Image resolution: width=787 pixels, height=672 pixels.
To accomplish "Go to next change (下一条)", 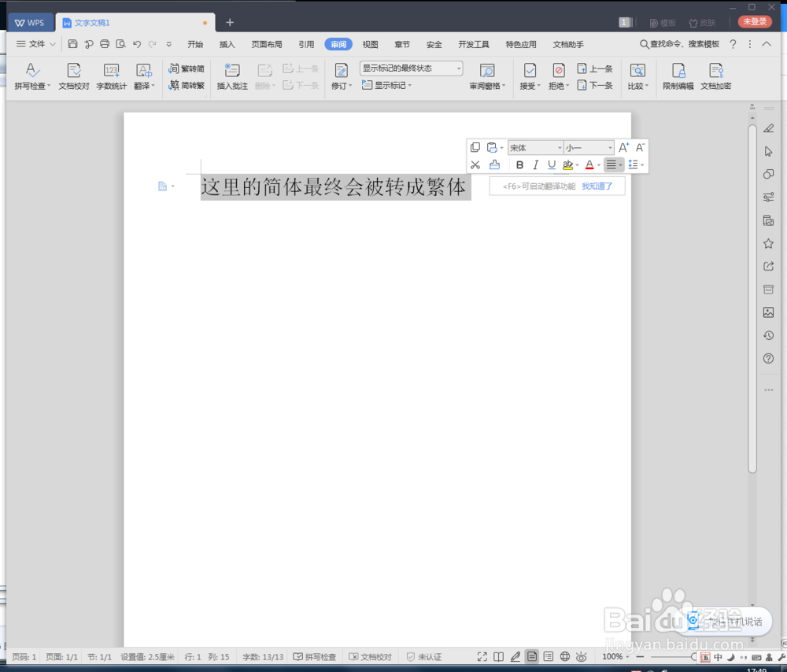I will tap(595, 85).
